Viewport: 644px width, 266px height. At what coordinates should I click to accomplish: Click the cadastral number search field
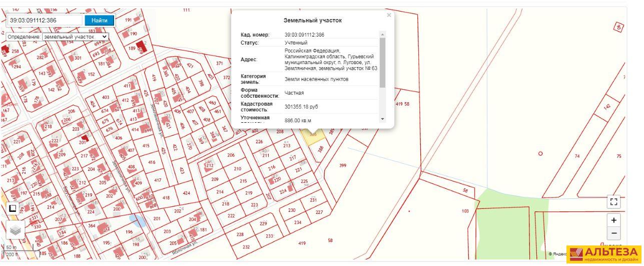[x=45, y=21]
